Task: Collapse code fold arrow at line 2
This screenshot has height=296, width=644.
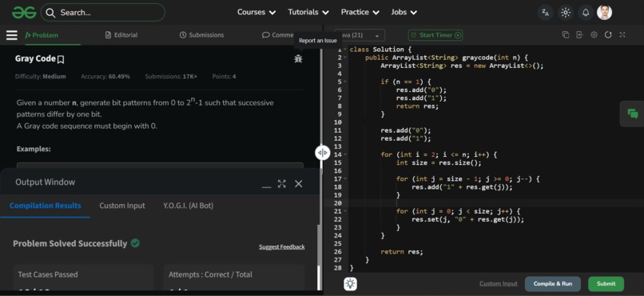Action: click(x=345, y=58)
